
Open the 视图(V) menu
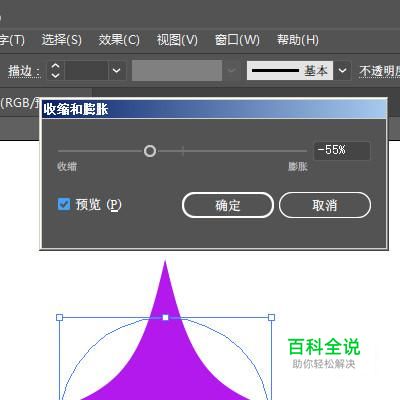(177, 40)
